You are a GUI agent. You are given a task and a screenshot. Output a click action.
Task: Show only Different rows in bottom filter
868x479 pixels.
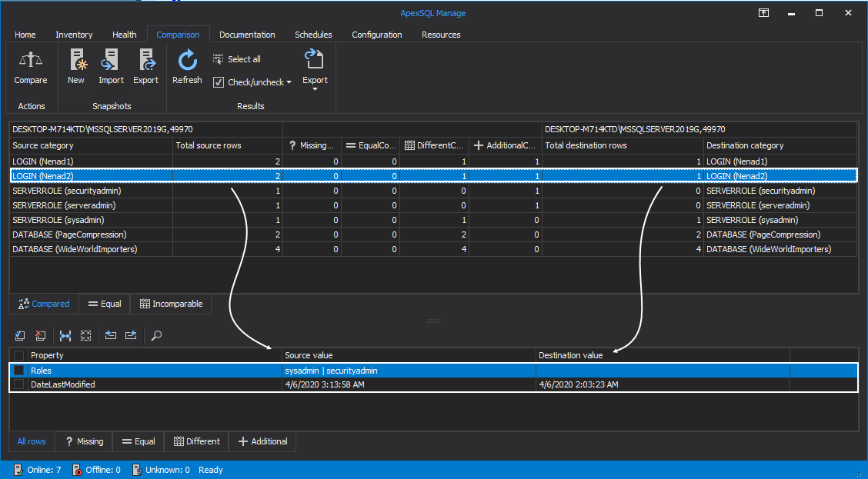click(x=196, y=441)
